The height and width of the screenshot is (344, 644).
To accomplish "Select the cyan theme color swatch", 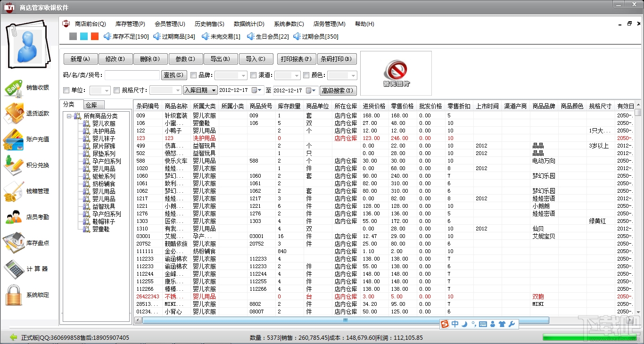I will (x=84, y=36).
